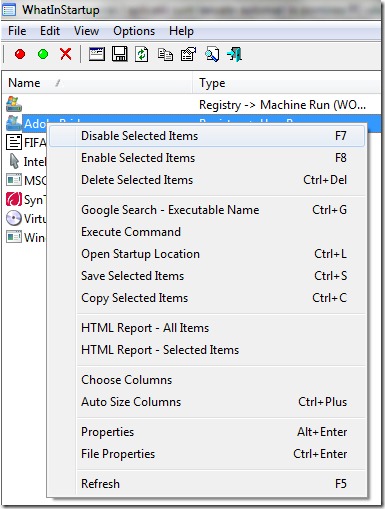
Task: Click the Copy Selected Items toolbar icon
Action: click(165, 54)
